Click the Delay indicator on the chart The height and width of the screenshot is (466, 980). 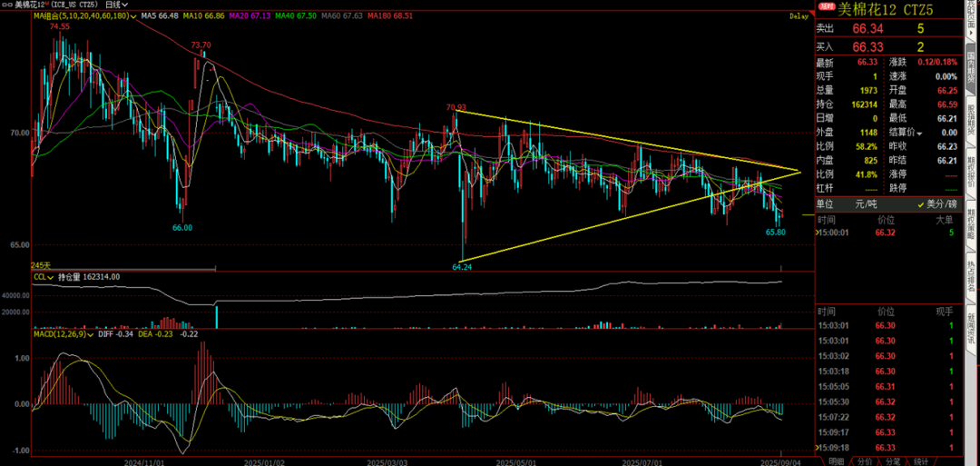(799, 16)
